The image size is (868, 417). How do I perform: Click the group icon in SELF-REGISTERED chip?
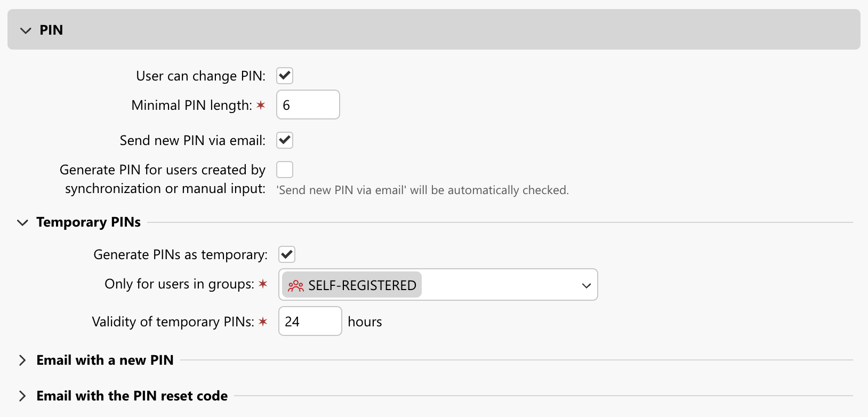[295, 285]
